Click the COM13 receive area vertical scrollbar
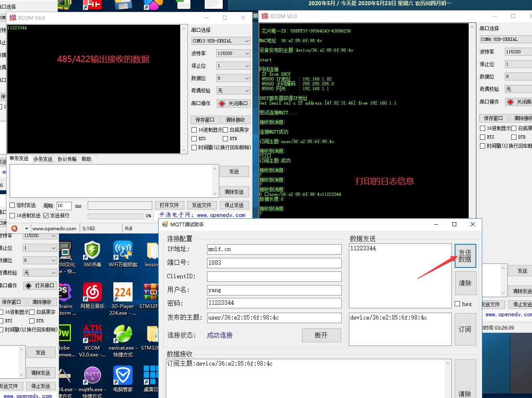Viewport: 532px width, 398px height. point(184,89)
